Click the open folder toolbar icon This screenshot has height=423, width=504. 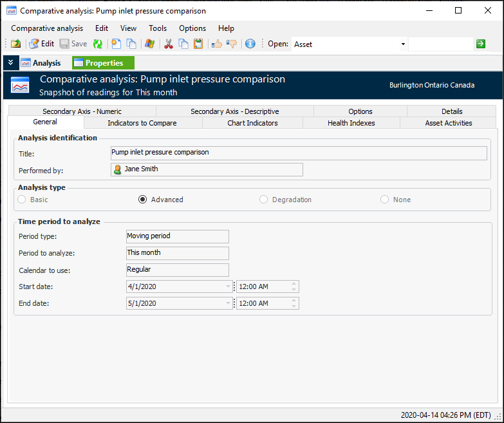coord(15,44)
